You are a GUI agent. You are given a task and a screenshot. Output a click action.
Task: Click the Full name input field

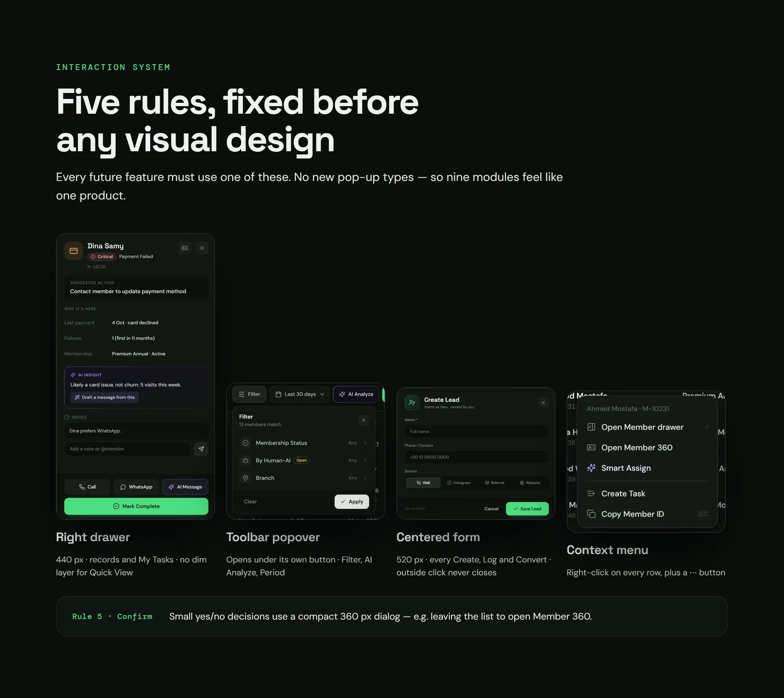[x=476, y=431]
